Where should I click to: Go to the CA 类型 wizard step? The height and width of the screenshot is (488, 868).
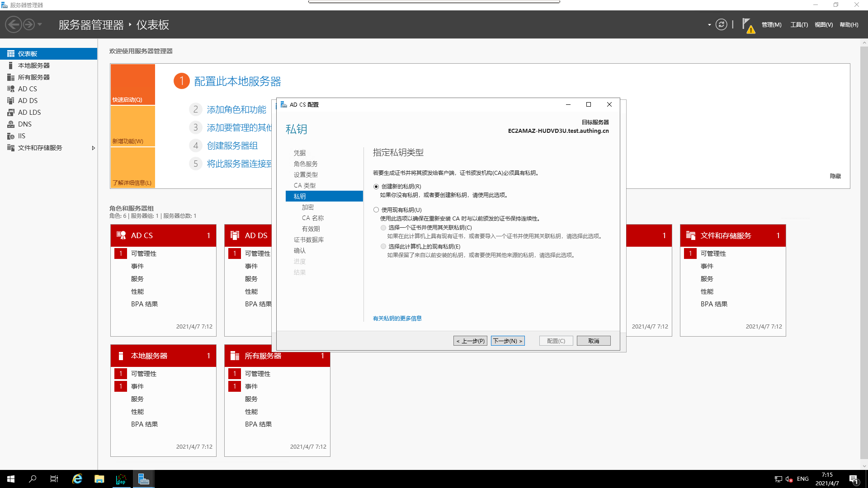(x=305, y=186)
